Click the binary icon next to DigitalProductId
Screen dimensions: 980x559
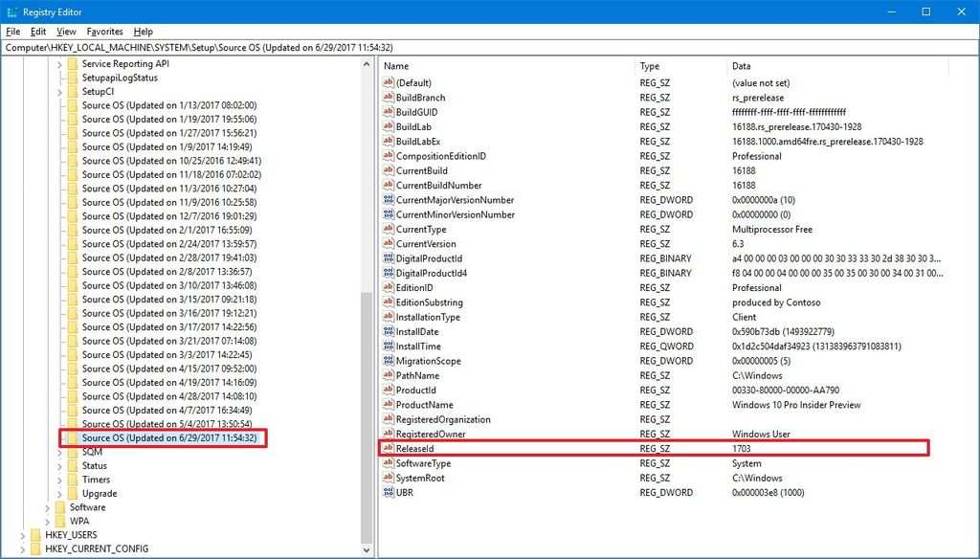pyautogui.click(x=388, y=257)
